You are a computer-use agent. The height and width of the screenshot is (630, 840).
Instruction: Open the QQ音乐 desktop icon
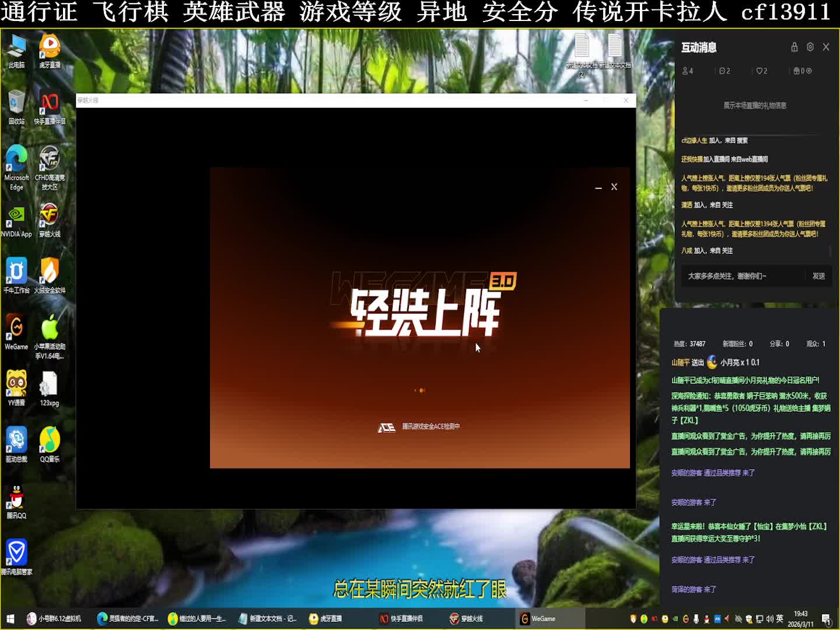point(50,444)
